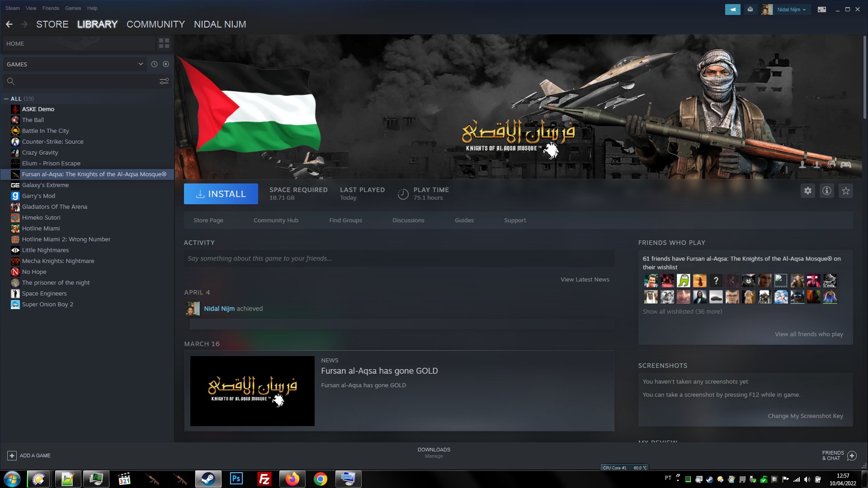Click the play time clock indicator
Screen dimensions: 868x488
point(402,193)
